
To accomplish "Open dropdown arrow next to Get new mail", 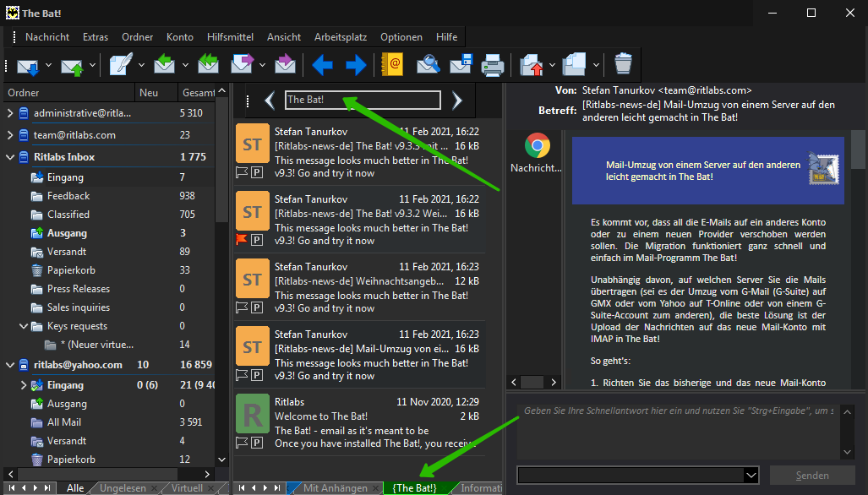I will [x=48, y=65].
